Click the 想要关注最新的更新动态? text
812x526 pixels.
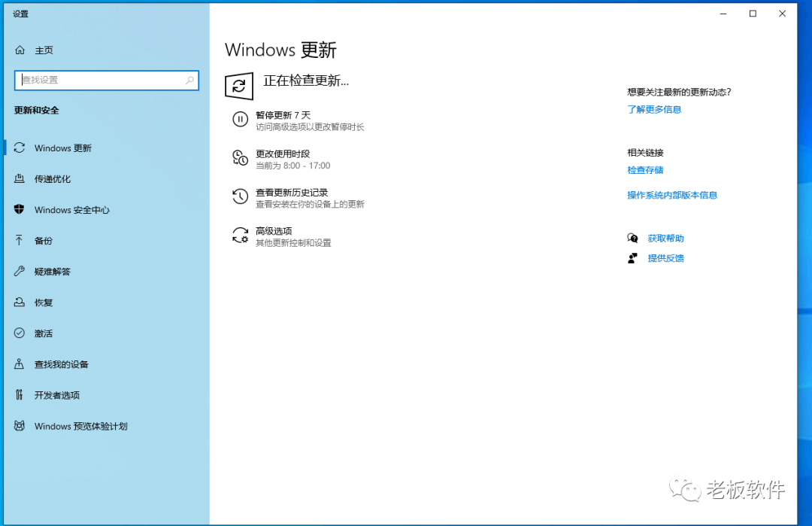click(x=679, y=92)
